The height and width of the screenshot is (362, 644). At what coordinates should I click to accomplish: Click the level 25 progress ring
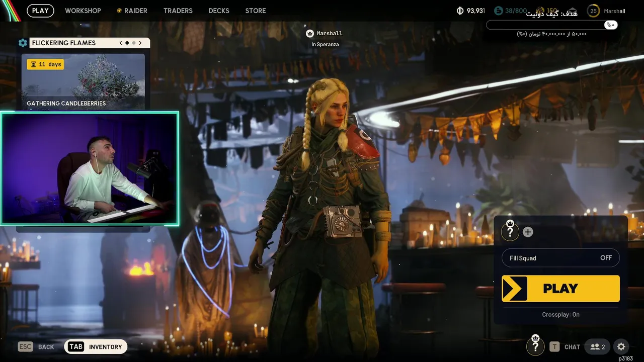[594, 11]
